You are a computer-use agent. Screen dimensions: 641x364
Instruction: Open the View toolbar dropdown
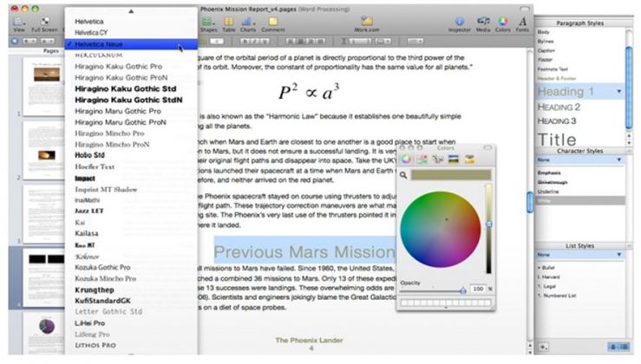click(x=18, y=21)
